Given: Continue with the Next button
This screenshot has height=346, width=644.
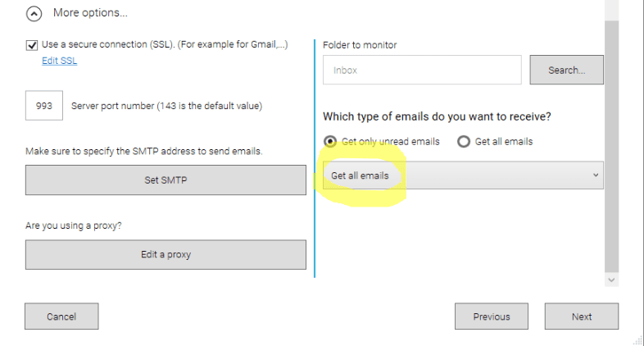Looking at the screenshot, I should (582, 316).
